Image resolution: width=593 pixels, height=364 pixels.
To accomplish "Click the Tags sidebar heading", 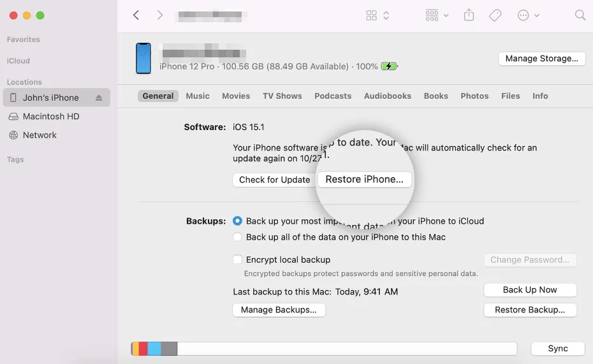I will point(15,159).
